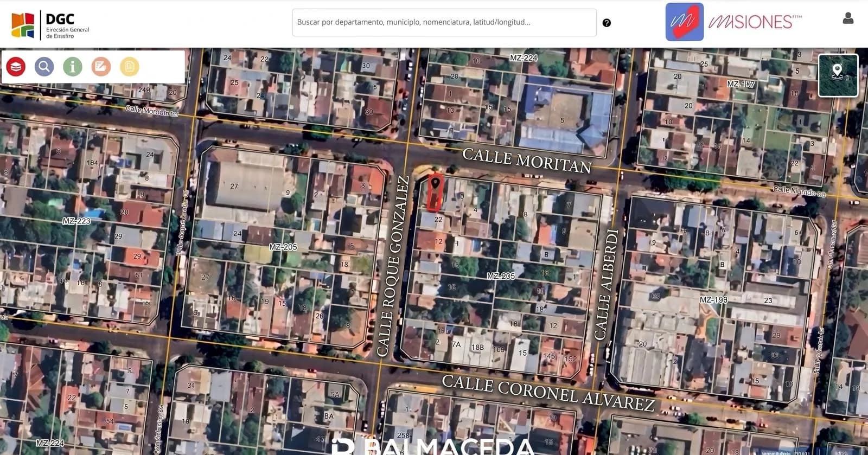Open the orange edit note tool

coord(101,67)
